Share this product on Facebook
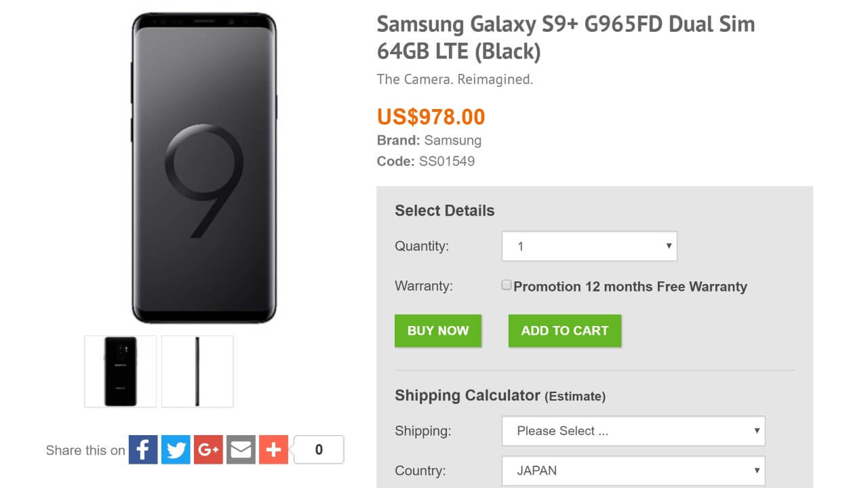The width and height of the screenshot is (868, 488). pyautogui.click(x=143, y=449)
